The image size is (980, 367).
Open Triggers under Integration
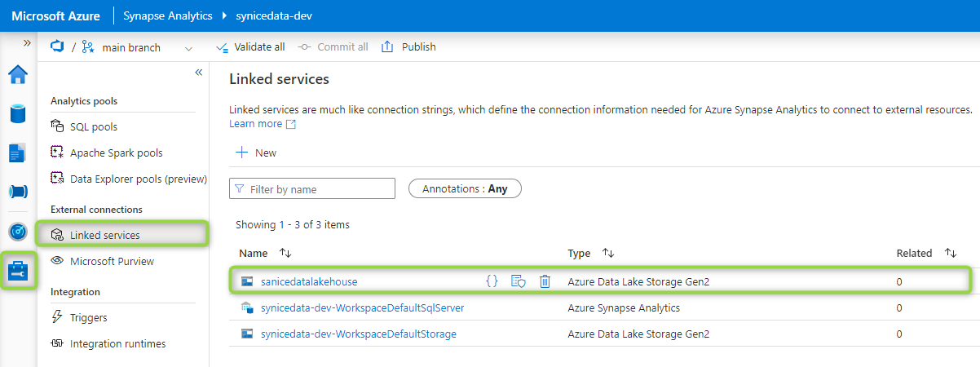[x=88, y=317]
